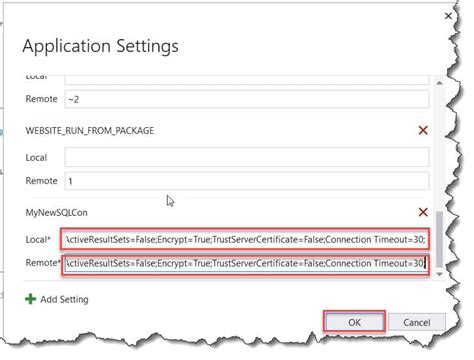474x360 pixels.
Task: Click the green plus Add Setting icon
Action: pos(30,299)
